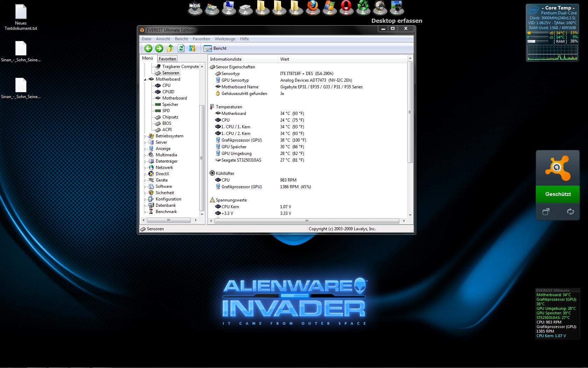Click the sensor list vertical scrollbar thumb
The width and height of the screenshot is (588, 368).
pyautogui.click(x=410, y=112)
